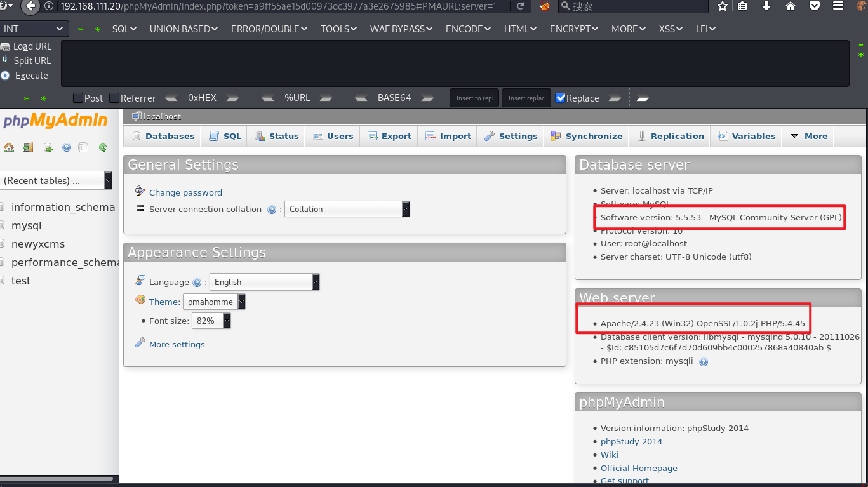
Task: Click the Split URL button
Action: coord(26,61)
